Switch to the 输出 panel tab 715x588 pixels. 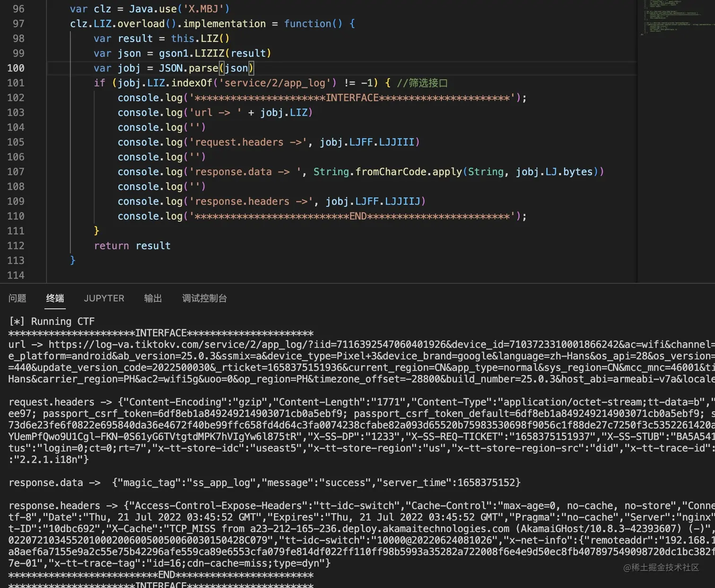[x=153, y=298]
